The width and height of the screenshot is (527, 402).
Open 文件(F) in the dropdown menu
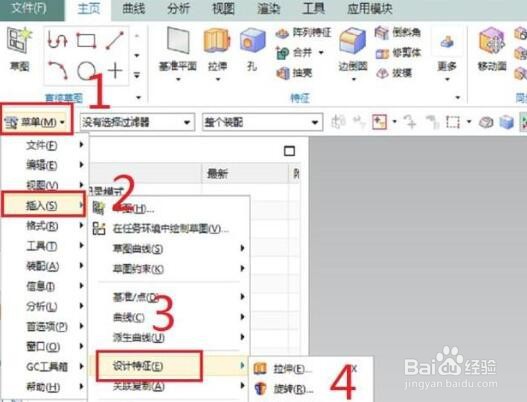(x=44, y=145)
